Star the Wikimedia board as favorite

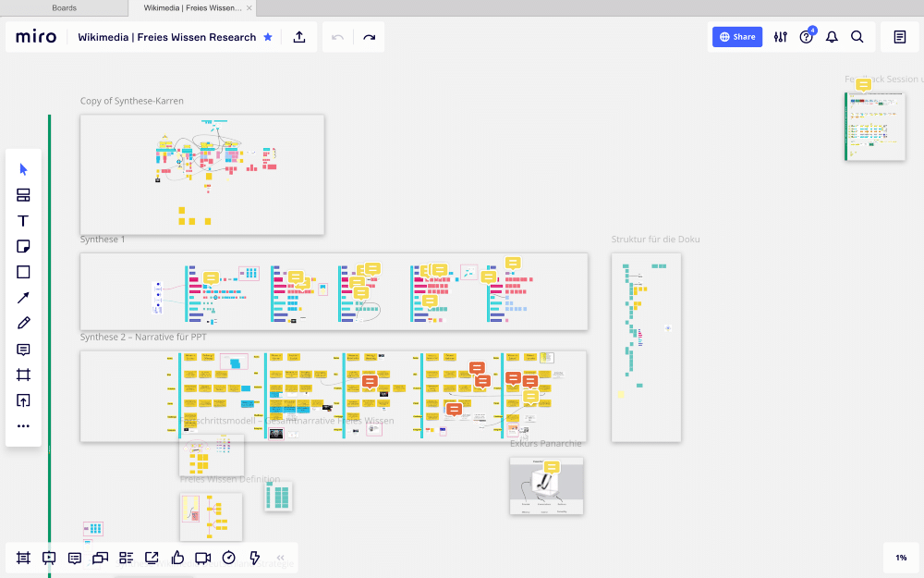click(x=268, y=37)
